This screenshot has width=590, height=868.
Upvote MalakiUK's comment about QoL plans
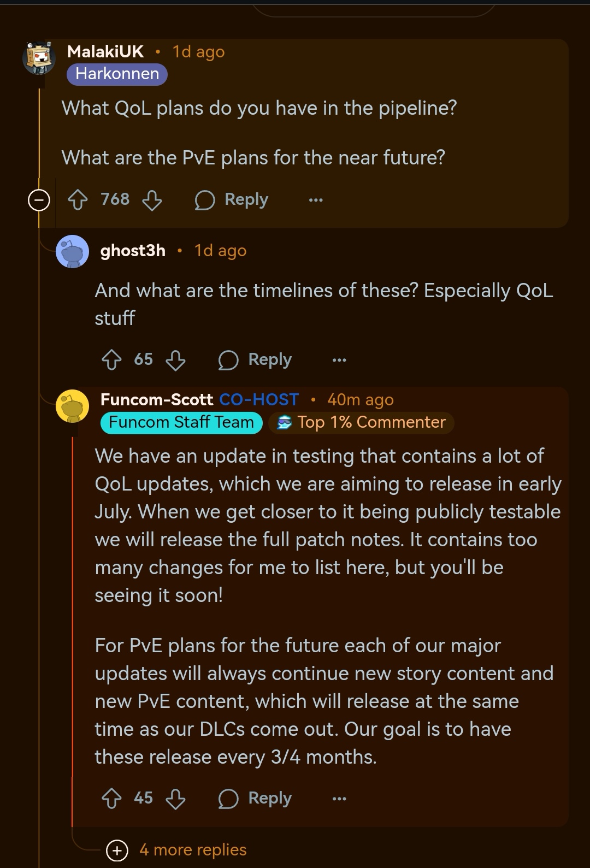[79, 200]
